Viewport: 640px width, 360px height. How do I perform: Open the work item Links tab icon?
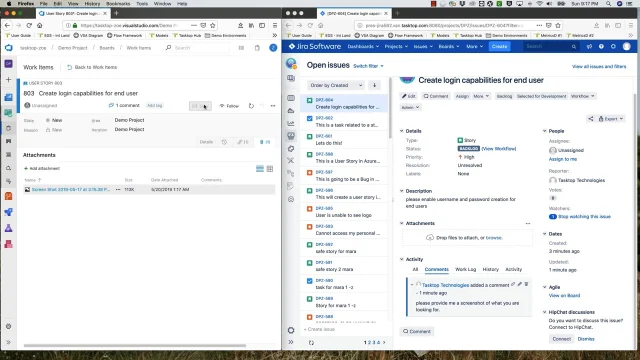point(242,142)
